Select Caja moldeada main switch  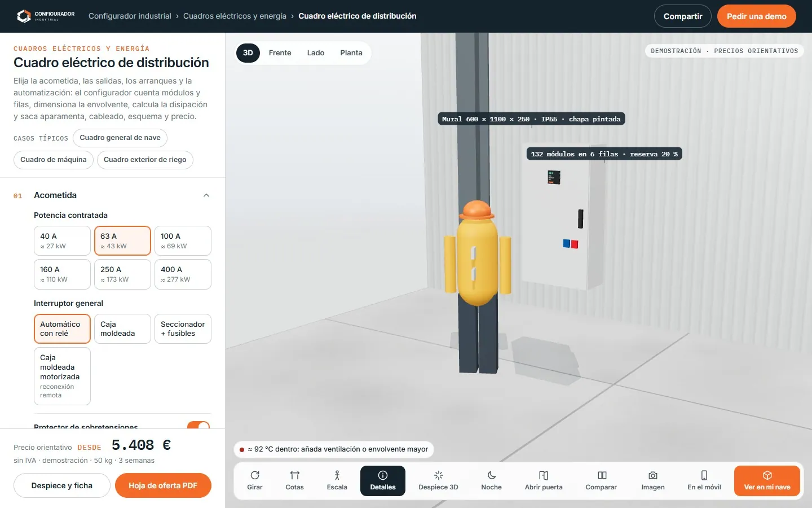[x=122, y=329]
